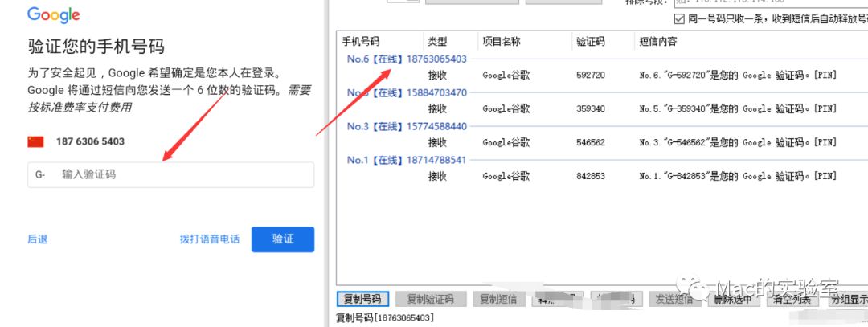The width and height of the screenshot is (868, 327).
Task: Click the 复制号码 button
Action: pos(362,300)
